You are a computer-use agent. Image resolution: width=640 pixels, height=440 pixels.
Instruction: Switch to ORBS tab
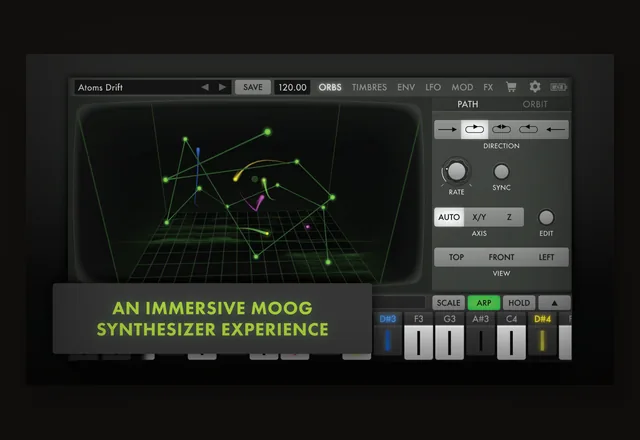[330, 87]
